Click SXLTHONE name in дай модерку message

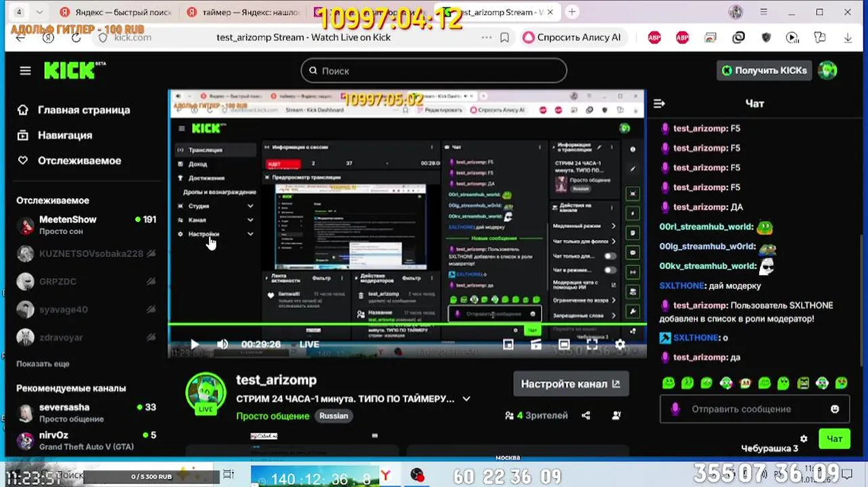[x=681, y=285]
